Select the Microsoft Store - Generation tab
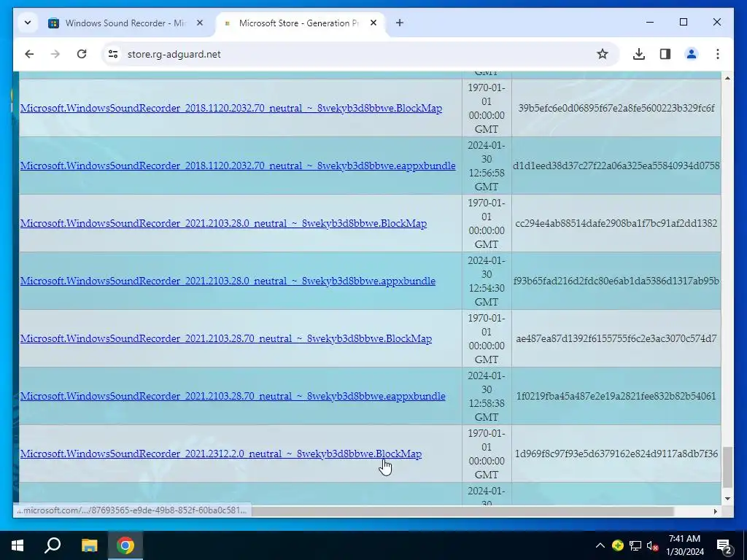The image size is (747, 560). (x=298, y=23)
